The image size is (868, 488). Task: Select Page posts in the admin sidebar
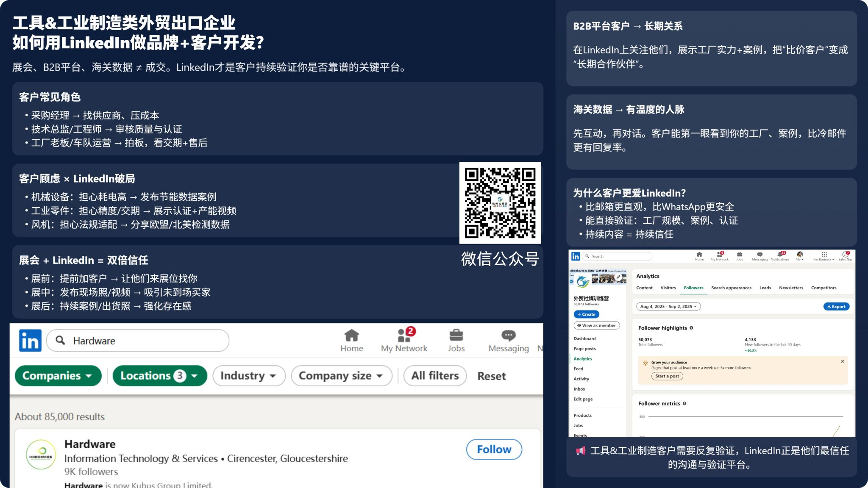(584, 349)
